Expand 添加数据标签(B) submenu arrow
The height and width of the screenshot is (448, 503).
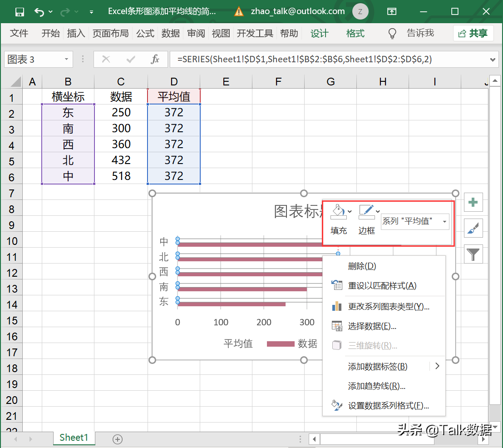click(437, 366)
